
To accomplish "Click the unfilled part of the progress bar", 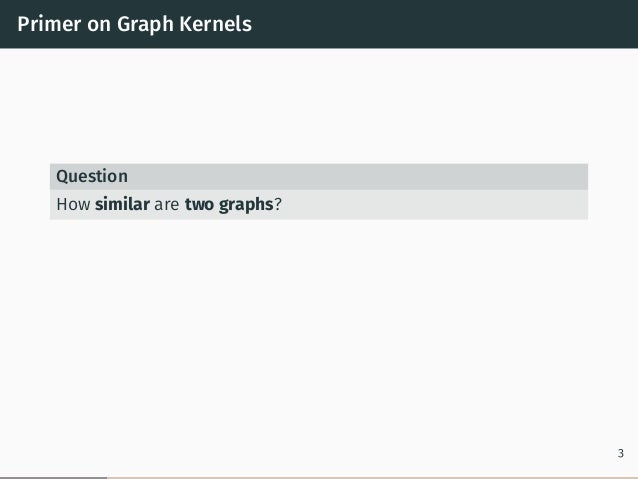I will tap(372, 478).
